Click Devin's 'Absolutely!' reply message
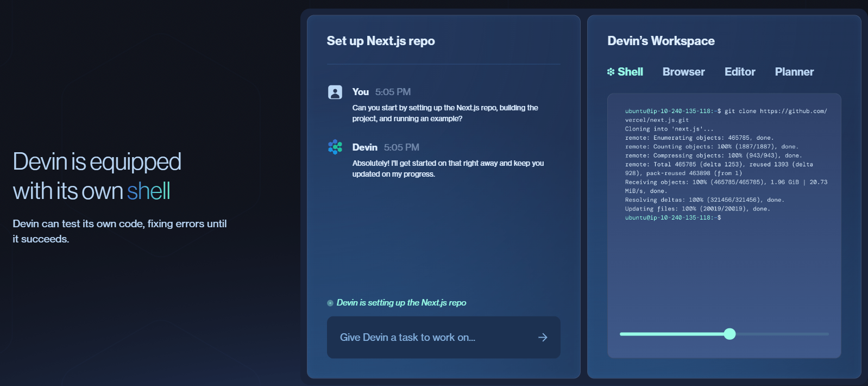Image resolution: width=868 pixels, height=386 pixels. (448, 169)
